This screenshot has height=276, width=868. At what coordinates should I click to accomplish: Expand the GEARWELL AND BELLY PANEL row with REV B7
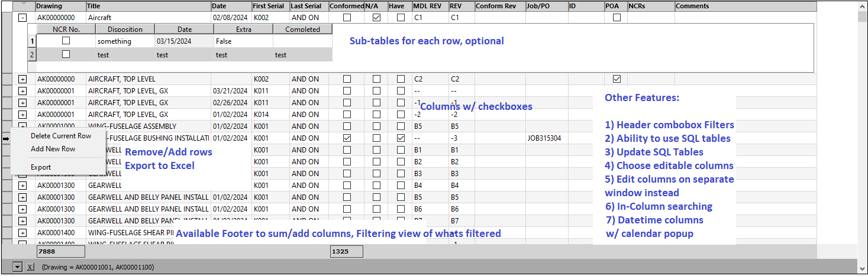(22, 221)
